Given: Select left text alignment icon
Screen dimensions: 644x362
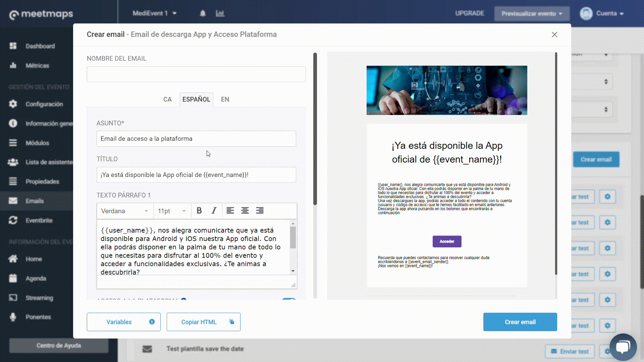Looking at the screenshot, I should click(230, 210).
